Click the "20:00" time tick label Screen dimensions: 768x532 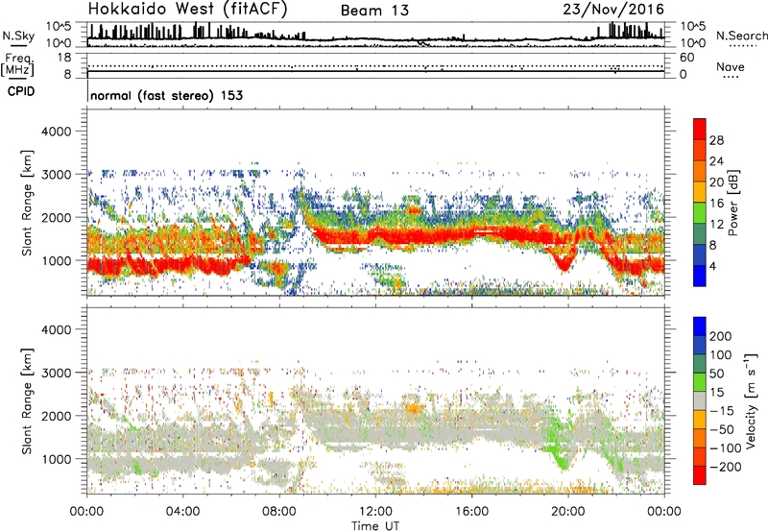(567, 512)
